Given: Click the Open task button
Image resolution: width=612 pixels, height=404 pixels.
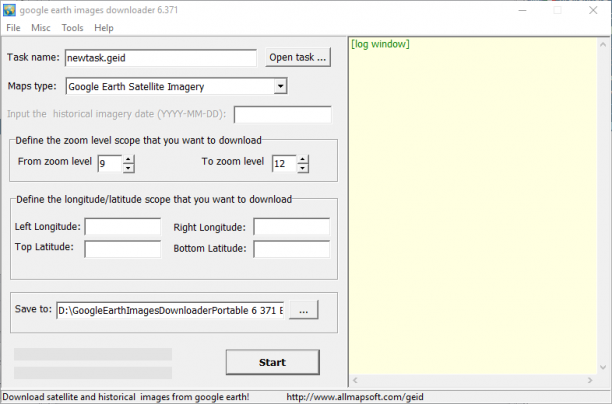Looking at the screenshot, I should [298, 57].
